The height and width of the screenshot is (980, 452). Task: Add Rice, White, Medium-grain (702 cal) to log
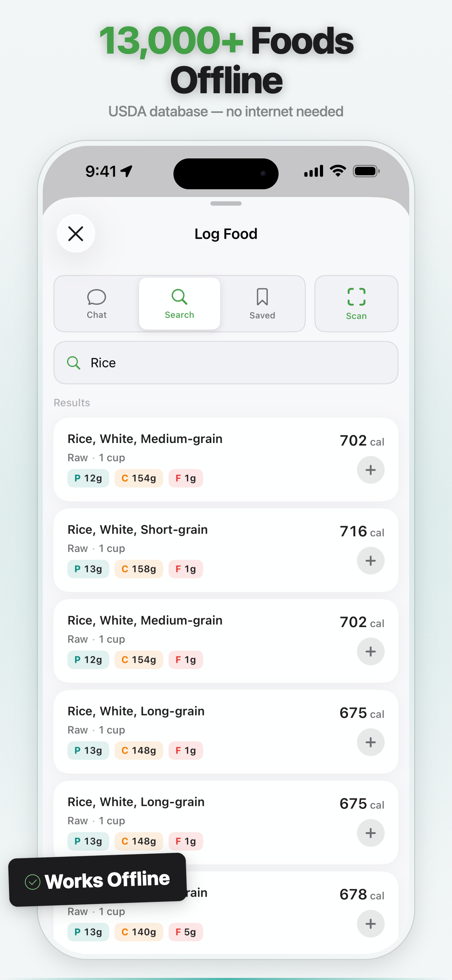(370, 470)
